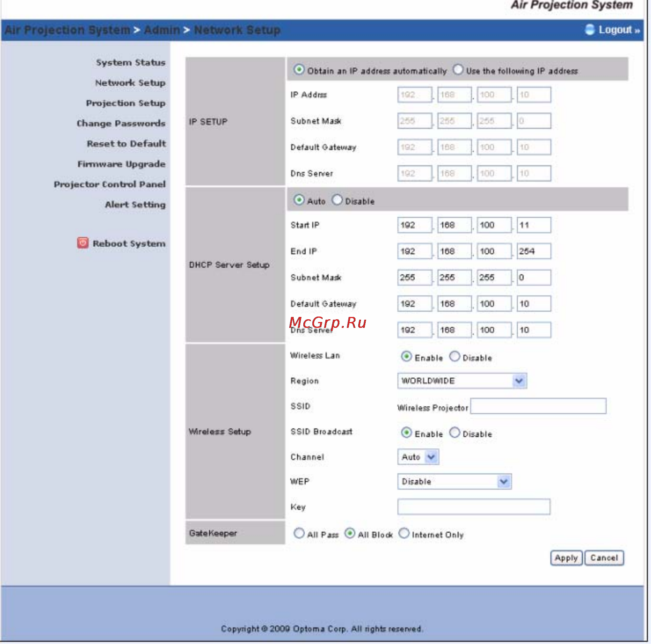Choose GateKeeper All Pass
This screenshot has width=651, height=644.
(x=299, y=533)
